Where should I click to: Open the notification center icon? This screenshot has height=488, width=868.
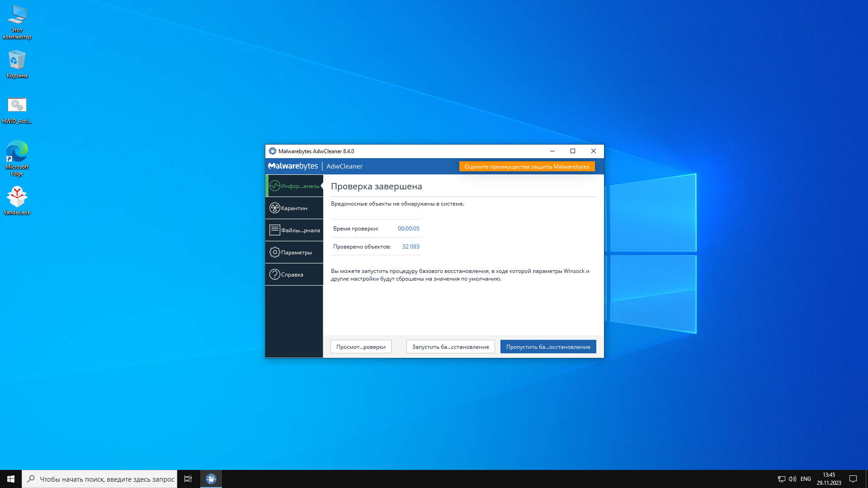pyautogui.click(x=853, y=479)
